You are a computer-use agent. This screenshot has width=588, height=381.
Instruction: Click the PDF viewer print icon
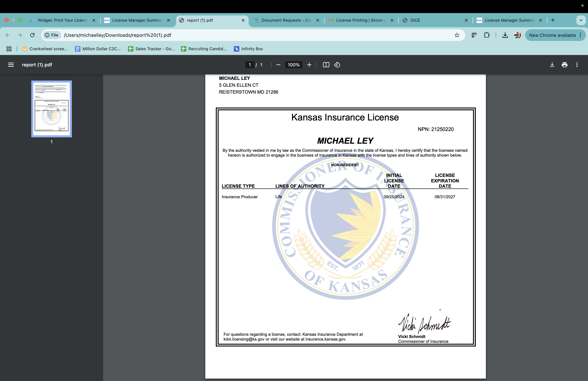point(564,65)
